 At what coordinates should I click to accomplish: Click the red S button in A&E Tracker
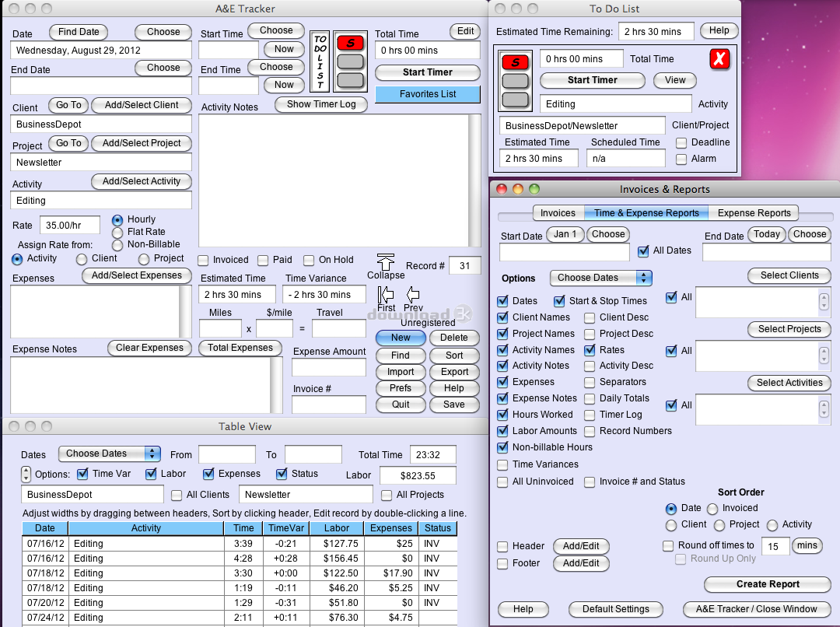click(x=350, y=44)
